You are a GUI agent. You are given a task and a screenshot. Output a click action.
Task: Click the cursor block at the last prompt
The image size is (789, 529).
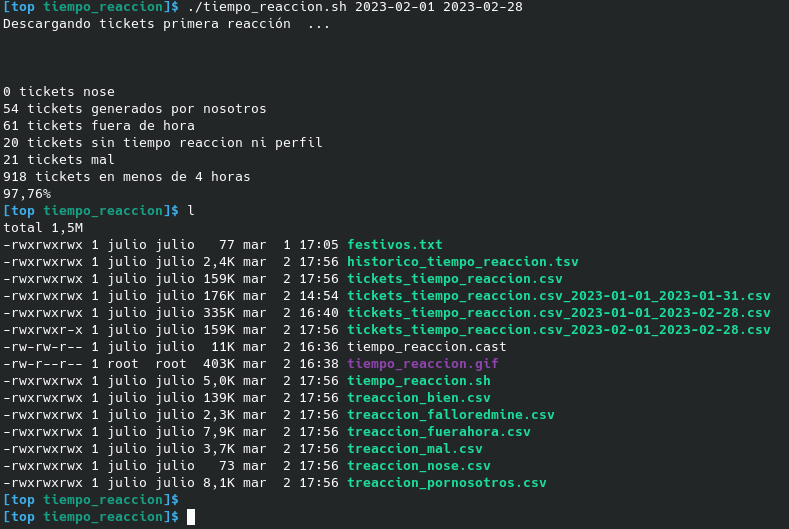tap(191, 517)
